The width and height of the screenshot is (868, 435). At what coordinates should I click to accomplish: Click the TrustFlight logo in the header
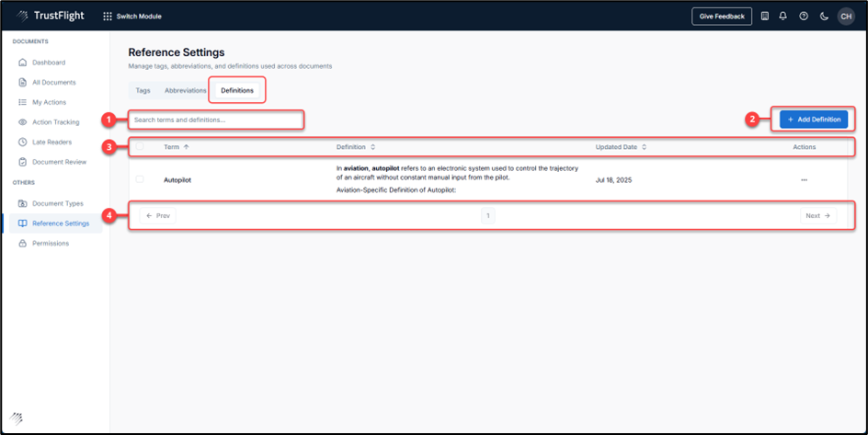[x=50, y=16]
